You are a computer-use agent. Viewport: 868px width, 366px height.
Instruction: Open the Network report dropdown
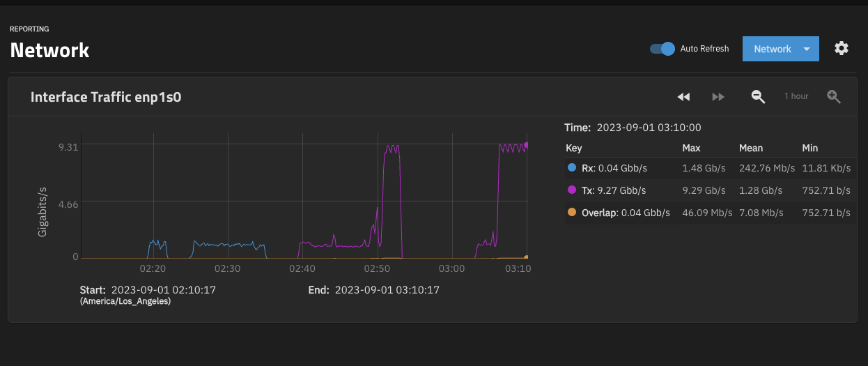pyautogui.click(x=772, y=49)
